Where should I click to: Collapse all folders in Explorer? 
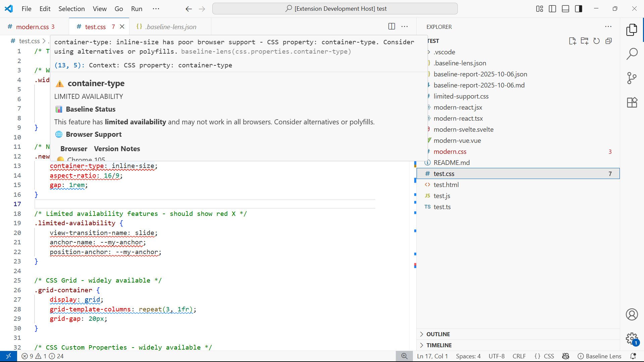pos(608,41)
